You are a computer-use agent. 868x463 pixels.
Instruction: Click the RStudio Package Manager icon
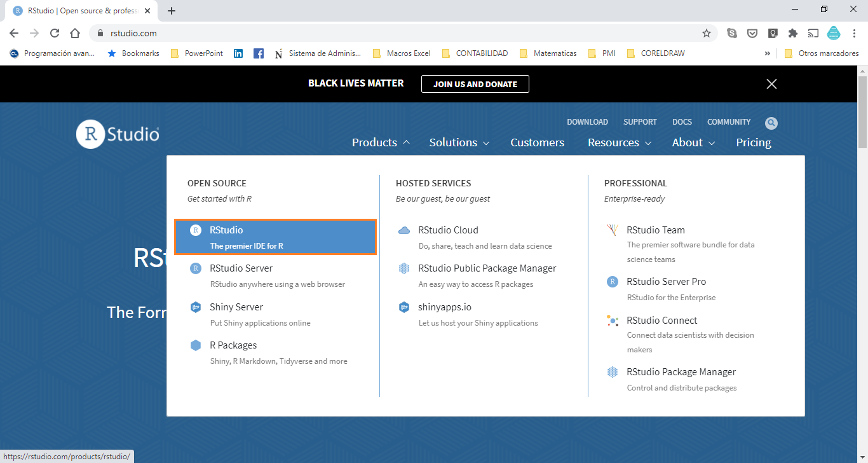(x=612, y=371)
